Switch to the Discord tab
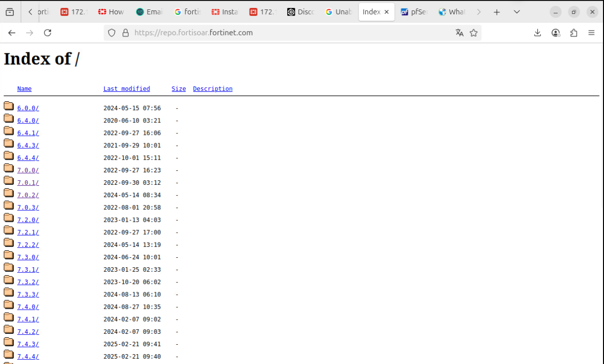This screenshot has height=364, width=604. [x=302, y=12]
